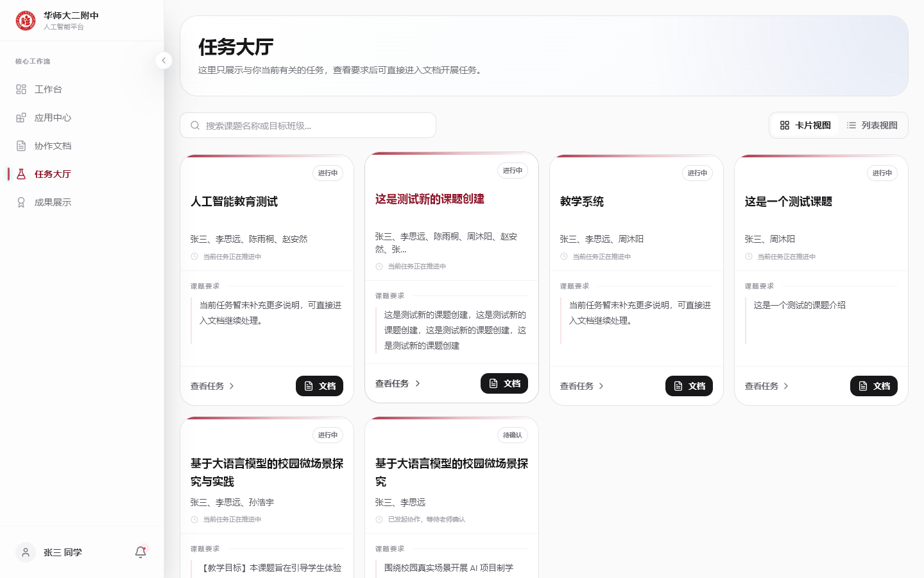Image resolution: width=924 pixels, height=578 pixels.
Task: Select 任务大厅 in the sidebar
Action: pyautogui.click(x=81, y=174)
